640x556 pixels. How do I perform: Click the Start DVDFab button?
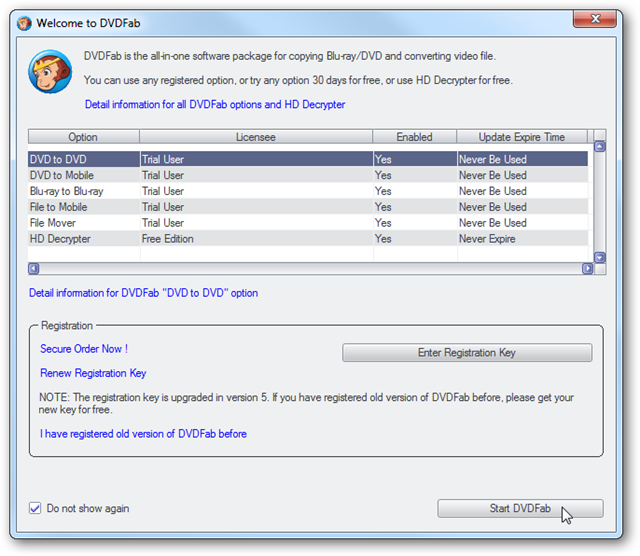pyautogui.click(x=520, y=508)
